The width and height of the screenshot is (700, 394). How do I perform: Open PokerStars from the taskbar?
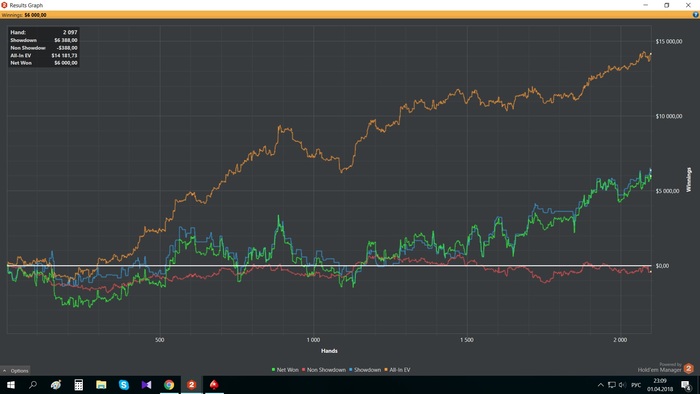[x=214, y=385]
